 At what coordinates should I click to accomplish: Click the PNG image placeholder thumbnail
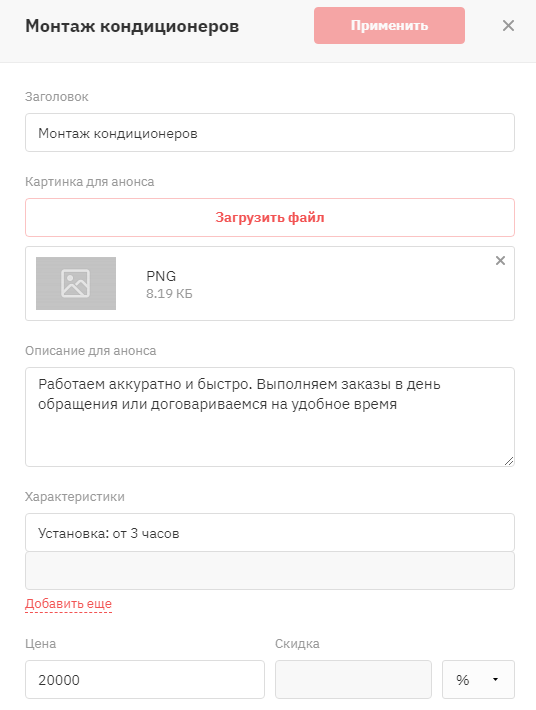tap(76, 283)
